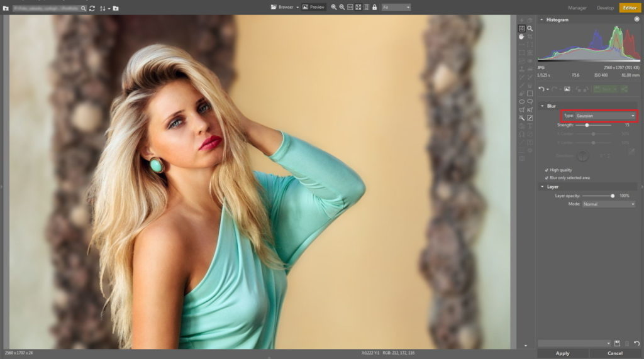Click the Layer opacity 100% value

pos(625,196)
